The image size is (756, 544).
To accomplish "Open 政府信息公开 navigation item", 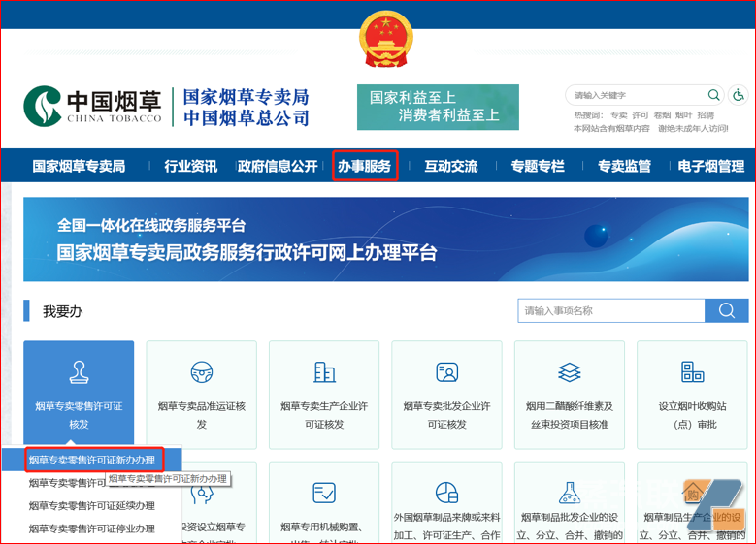I will tap(278, 166).
